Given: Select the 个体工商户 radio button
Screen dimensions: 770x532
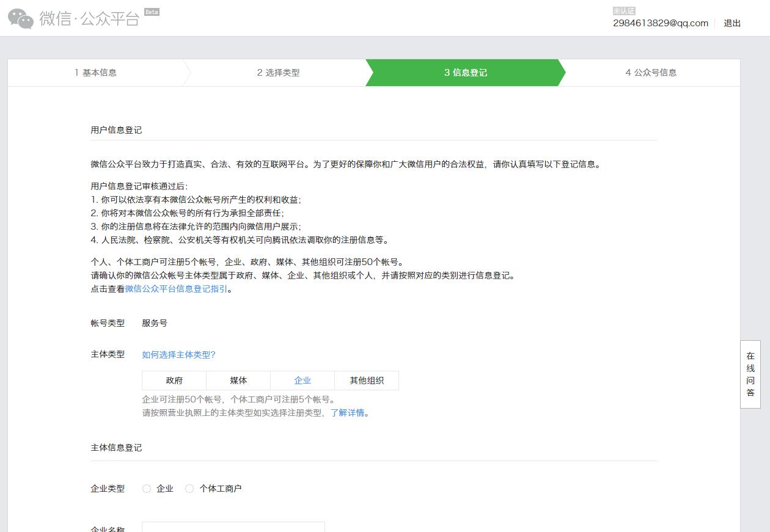Looking at the screenshot, I should (189, 489).
